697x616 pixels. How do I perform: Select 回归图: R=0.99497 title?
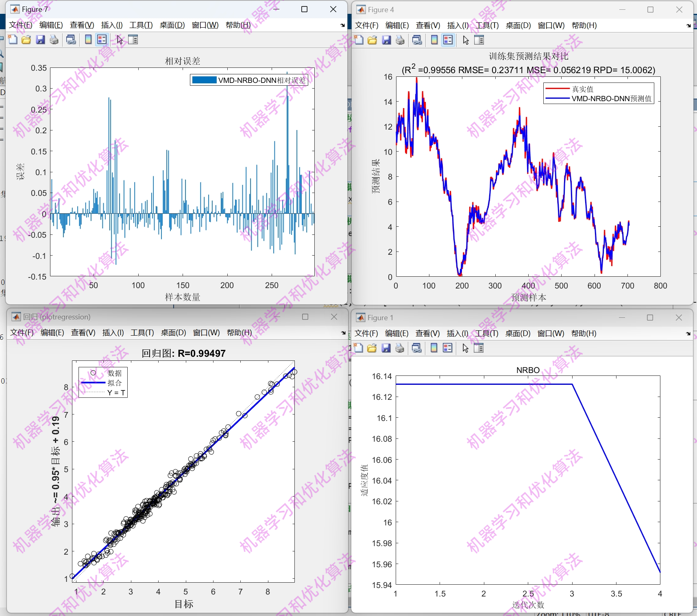pyautogui.click(x=183, y=354)
